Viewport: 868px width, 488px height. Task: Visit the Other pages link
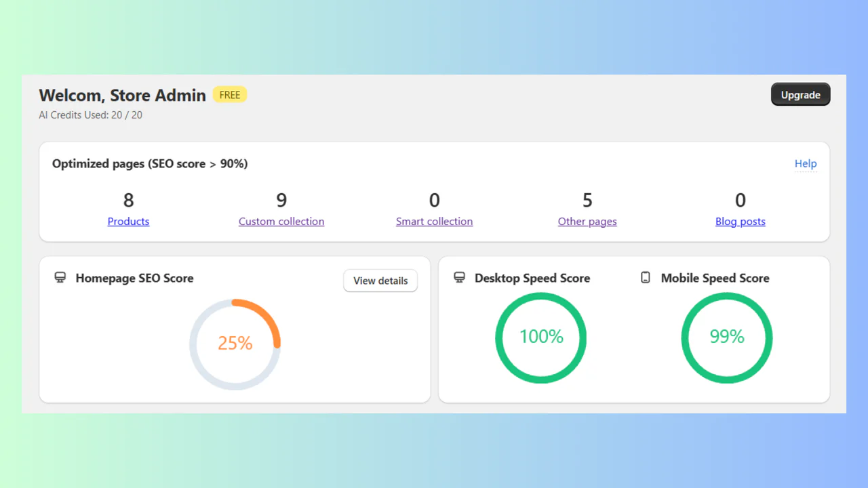pos(587,222)
